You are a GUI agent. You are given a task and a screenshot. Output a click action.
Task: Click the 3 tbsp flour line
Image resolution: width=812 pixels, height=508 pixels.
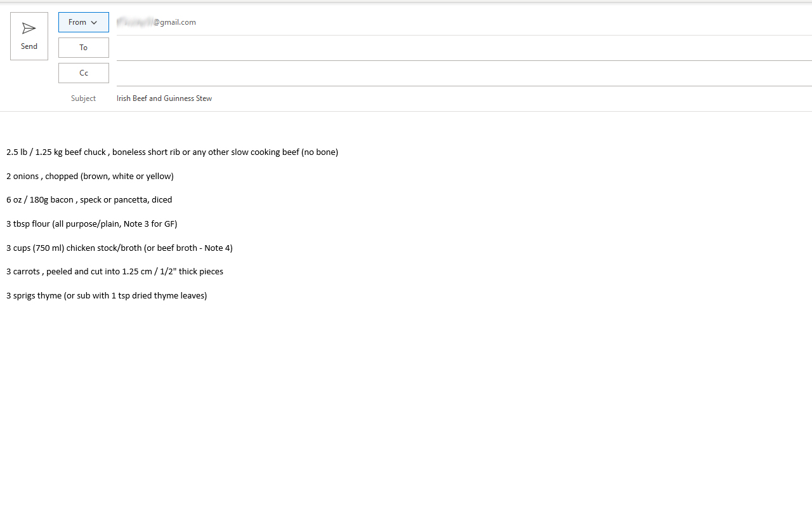91,224
